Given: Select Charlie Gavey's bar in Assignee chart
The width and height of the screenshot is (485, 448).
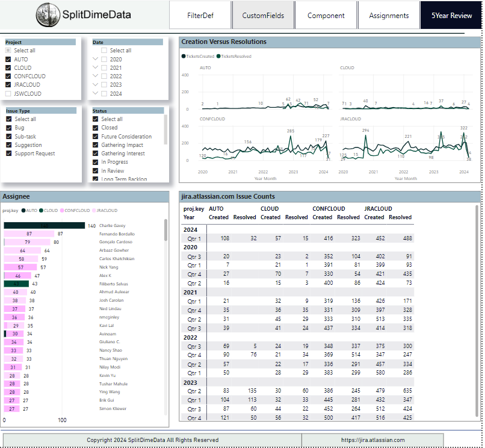Looking at the screenshot, I should point(44,226).
